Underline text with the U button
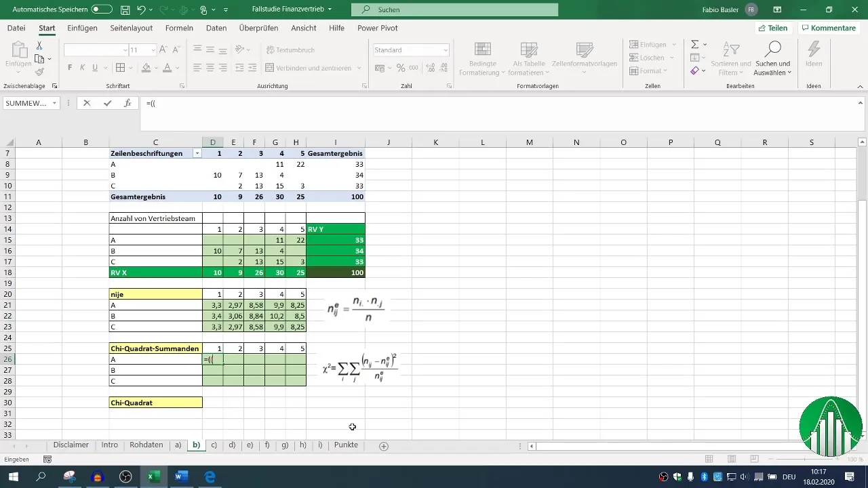Viewport: 868px width, 488px height. (95, 68)
